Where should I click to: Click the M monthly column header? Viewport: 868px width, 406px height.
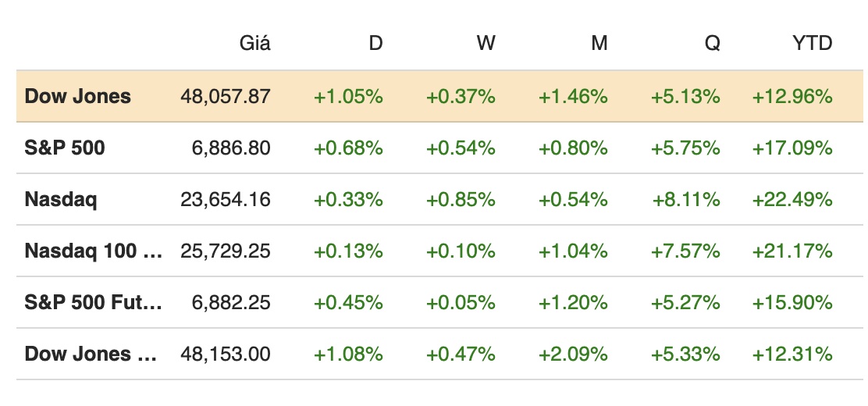point(599,44)
